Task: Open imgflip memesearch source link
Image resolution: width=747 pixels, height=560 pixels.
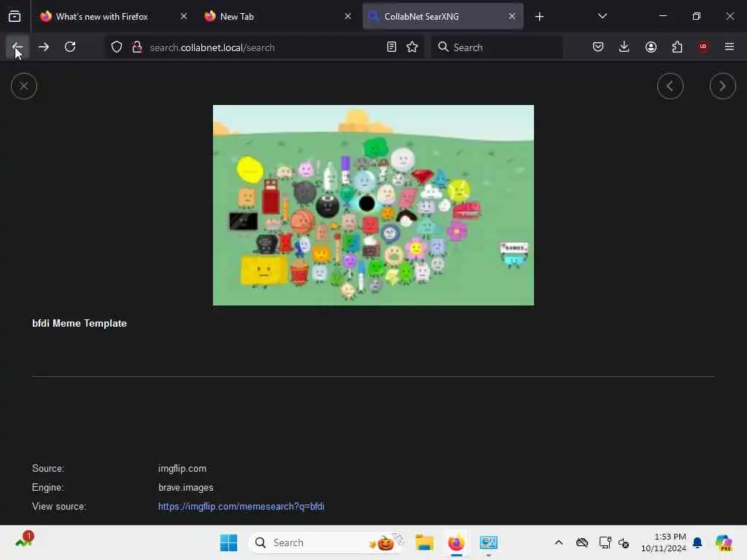Action: click(241, 506)
